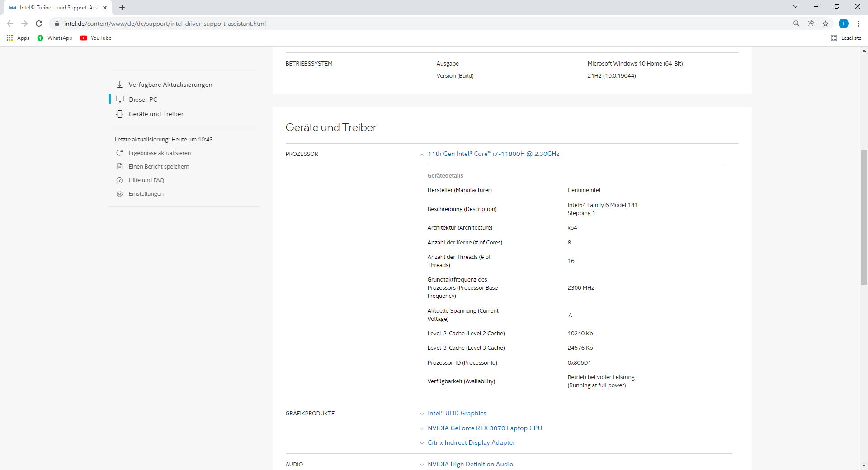The width and height of the screenshot is (868, 470).
Task: Select the Intel Treiber- und Support tab
Action: 58,8
